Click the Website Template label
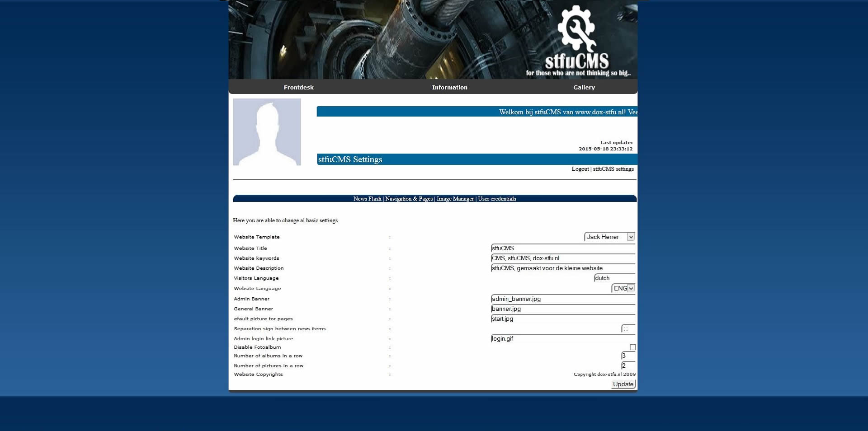This screenshot has width=868, height=431. [x=257, y=237]
